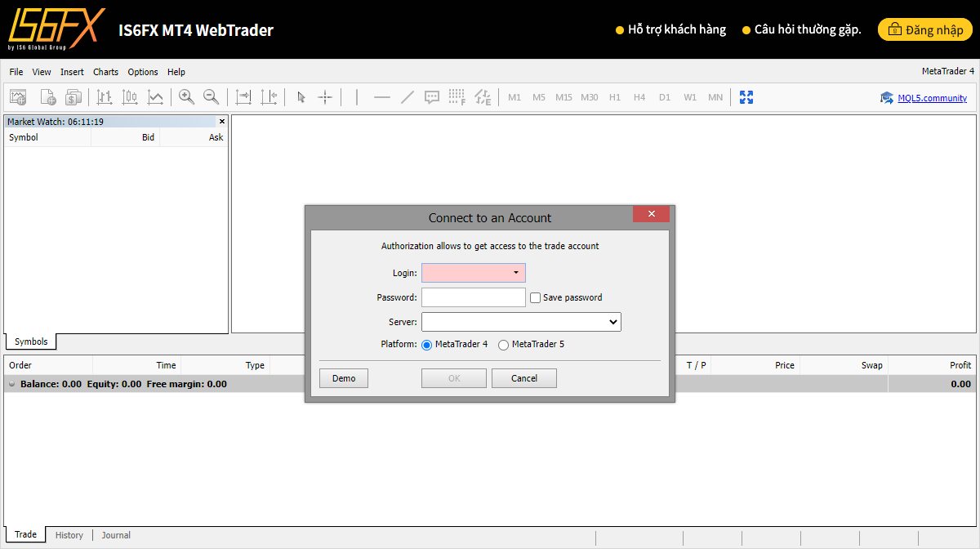Image resolution: width=980 pixels, height=549 pixels.
Task: Close the Market Watch panel
Action: click(222, 122)
